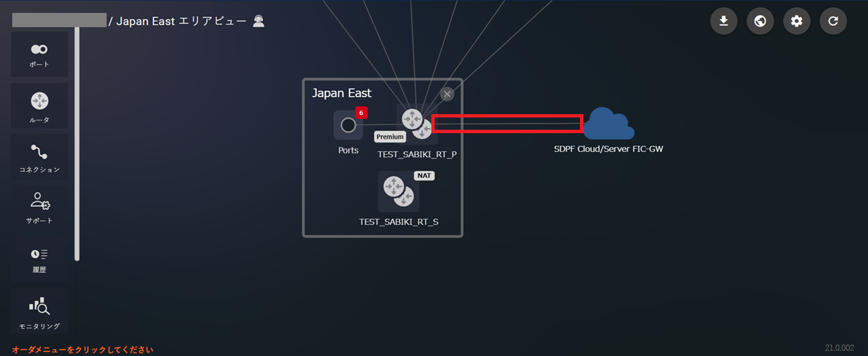Select the TEST_SABIKI_RT_S router icon
Viewport: 868px width, 356px height.
[x=399, y=192]
